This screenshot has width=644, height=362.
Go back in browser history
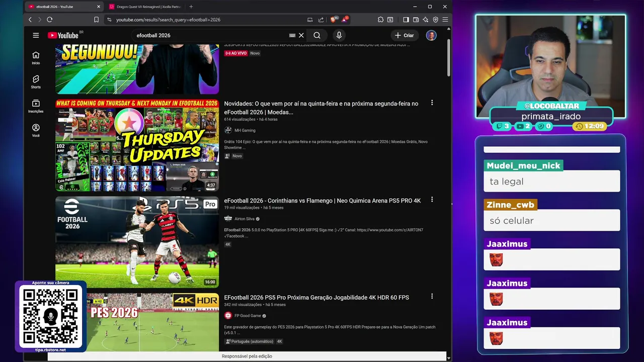pyautogui.click(x=30, y=20)
